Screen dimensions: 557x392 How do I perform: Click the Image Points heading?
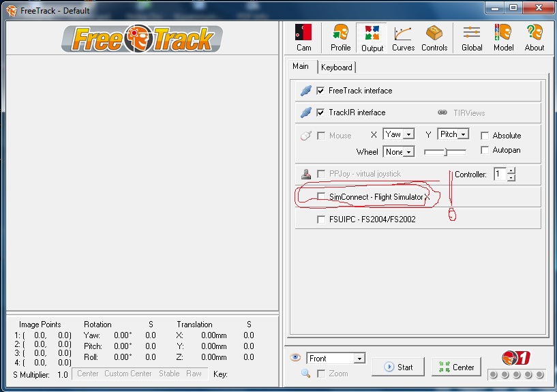[x=40, y=325]
